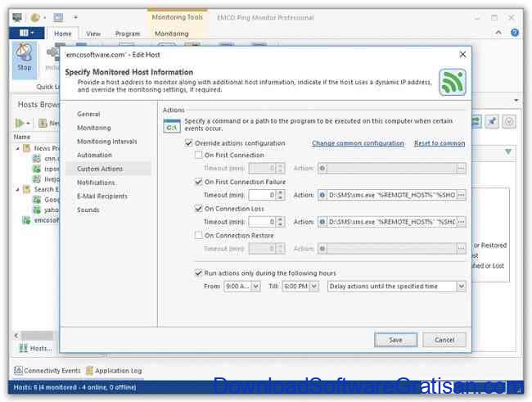Click the green start arrow in Hosts Browser

20,123
